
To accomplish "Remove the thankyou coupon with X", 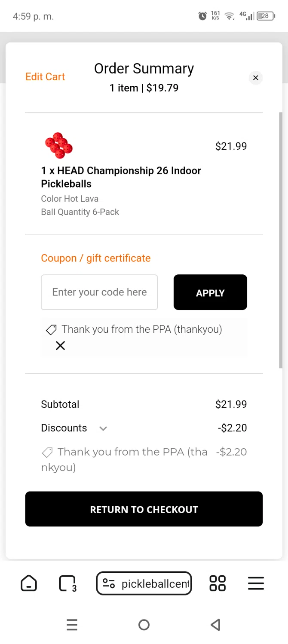I will tap(61, 346).
